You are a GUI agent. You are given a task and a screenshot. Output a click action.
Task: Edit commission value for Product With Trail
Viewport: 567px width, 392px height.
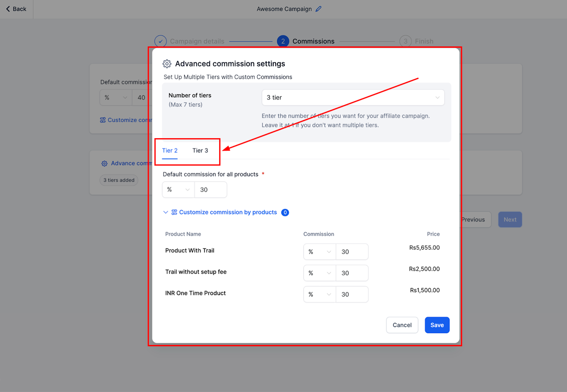click(x=352, y=252)
